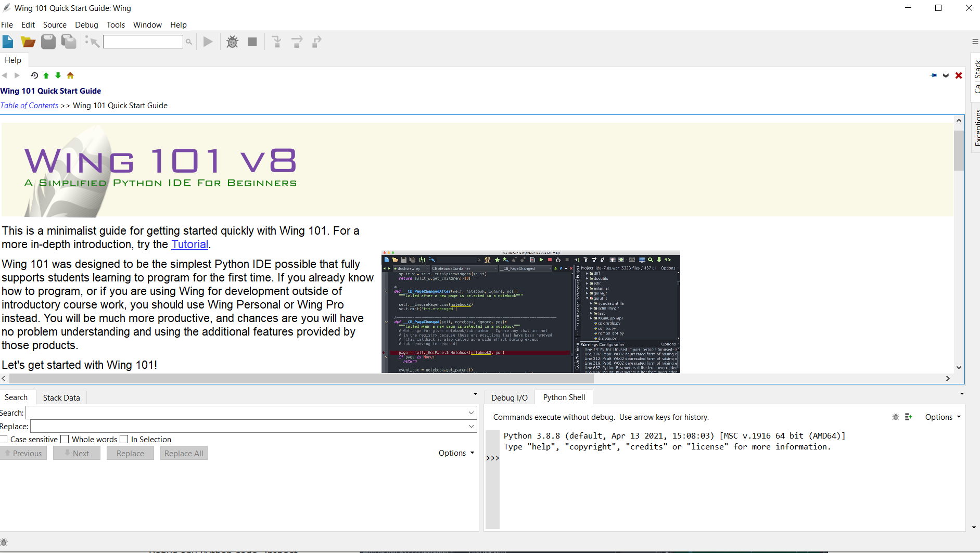Switch to the Stack Data tab
This screenshot has height=553, width=980.
61,397
